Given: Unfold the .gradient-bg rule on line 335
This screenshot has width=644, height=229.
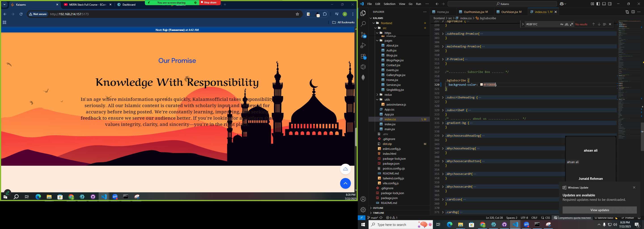Looking at the screenshot, I should (x=443, y=123).
